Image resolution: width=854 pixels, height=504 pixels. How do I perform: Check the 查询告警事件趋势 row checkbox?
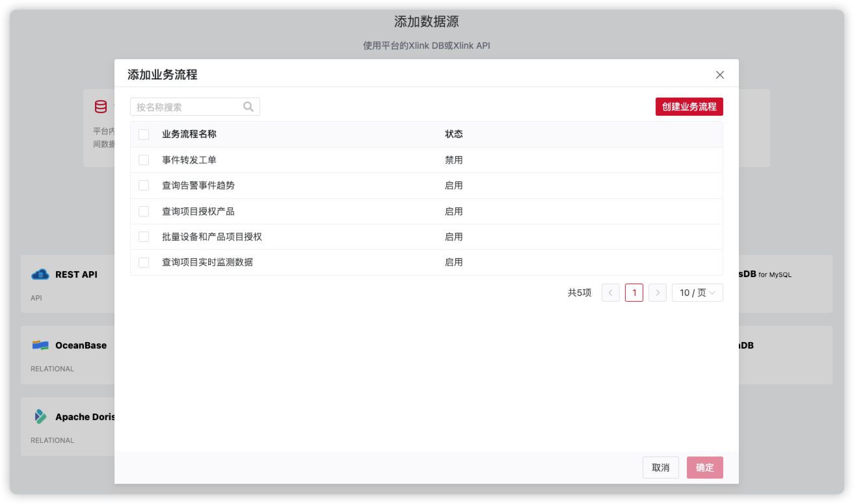[144, 185]
